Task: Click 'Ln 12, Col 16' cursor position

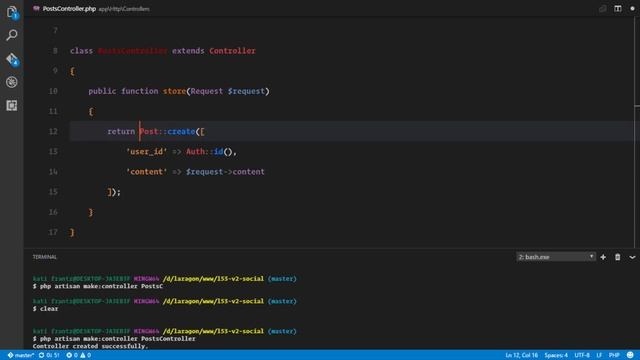Action: pyautogui.click(x=521, y=355)
